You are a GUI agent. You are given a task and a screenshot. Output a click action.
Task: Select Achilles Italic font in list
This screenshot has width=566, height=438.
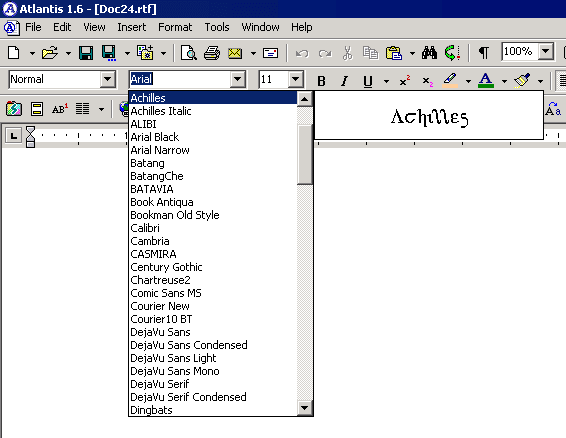pos(213,111)
